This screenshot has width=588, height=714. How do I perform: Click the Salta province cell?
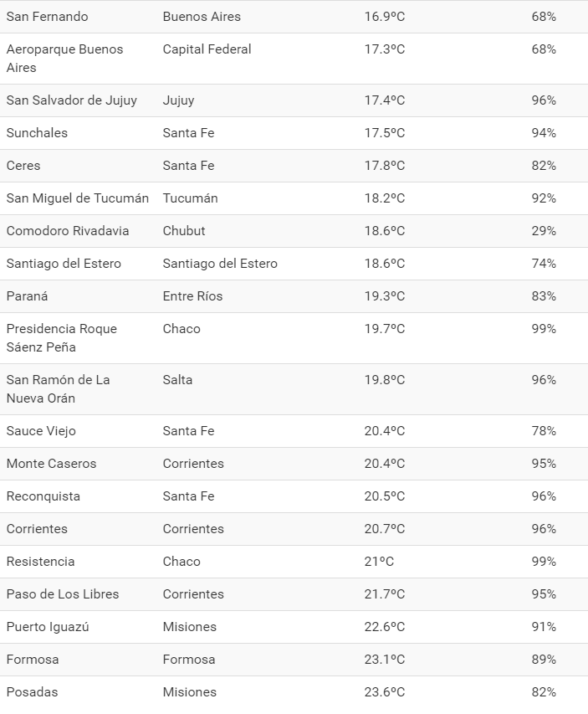point(177,380)
